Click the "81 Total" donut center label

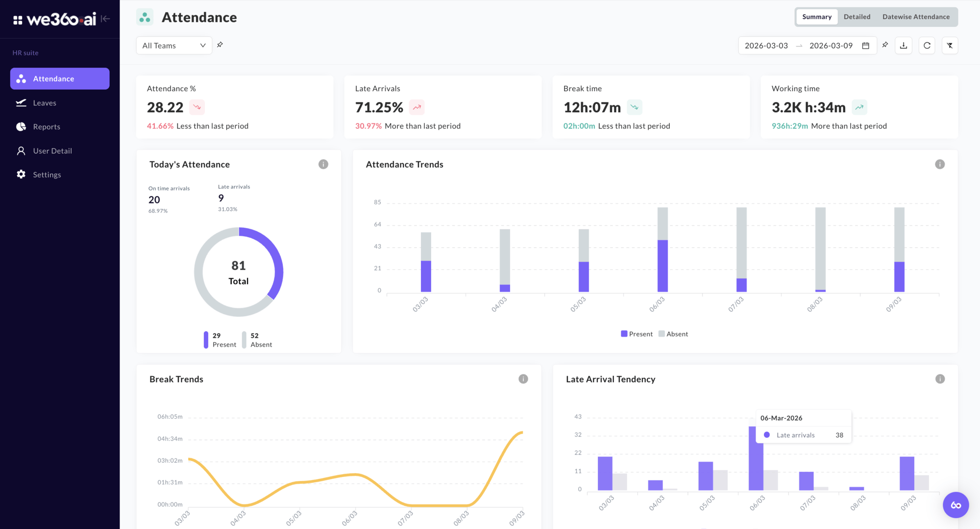coord(239,272)
